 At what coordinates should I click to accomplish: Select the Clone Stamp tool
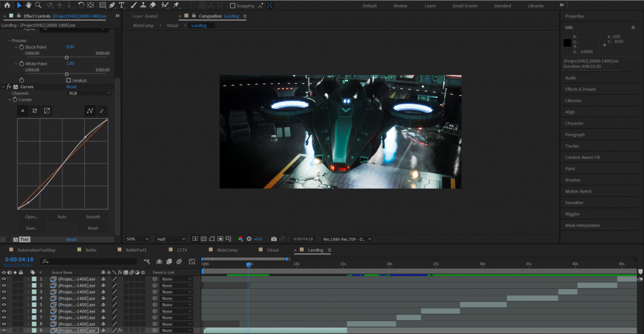click(143, 5)
